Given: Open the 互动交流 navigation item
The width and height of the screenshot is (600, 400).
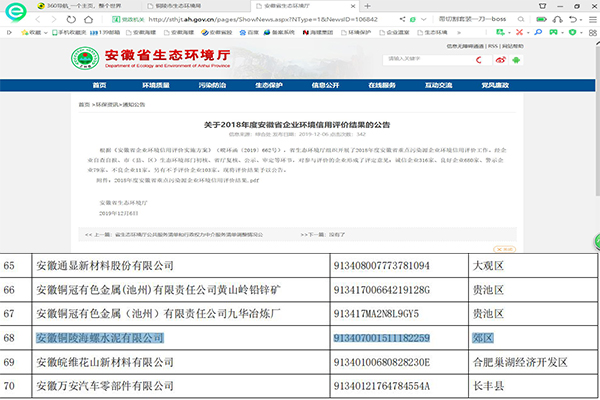Looking at the screenshot, I should 439,85.
